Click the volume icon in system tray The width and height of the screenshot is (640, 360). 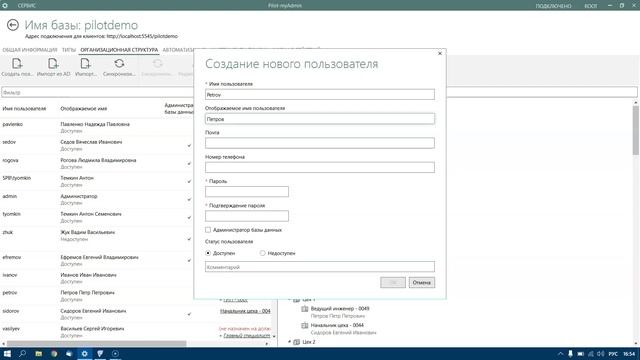click(601, 353)
